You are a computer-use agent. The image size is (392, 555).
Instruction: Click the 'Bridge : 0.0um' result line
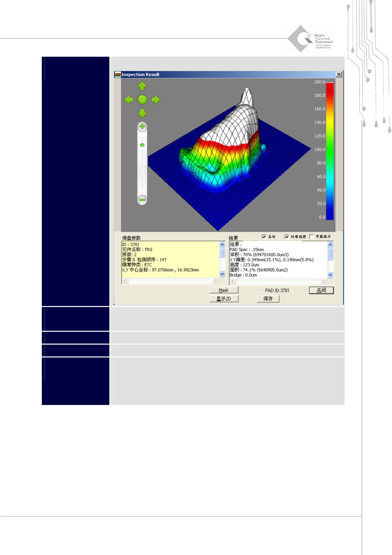[x=243, y=275]
